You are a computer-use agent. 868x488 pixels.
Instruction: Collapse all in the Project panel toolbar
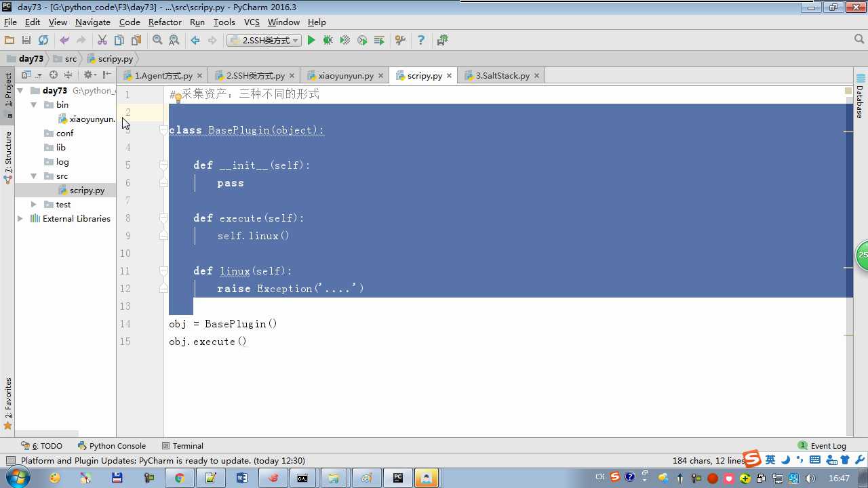[x=68, y=75]
